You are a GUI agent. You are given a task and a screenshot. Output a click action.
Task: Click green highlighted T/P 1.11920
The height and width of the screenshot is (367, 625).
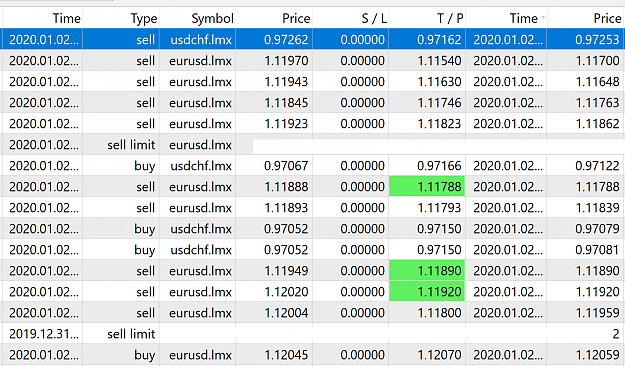[427, 292]
